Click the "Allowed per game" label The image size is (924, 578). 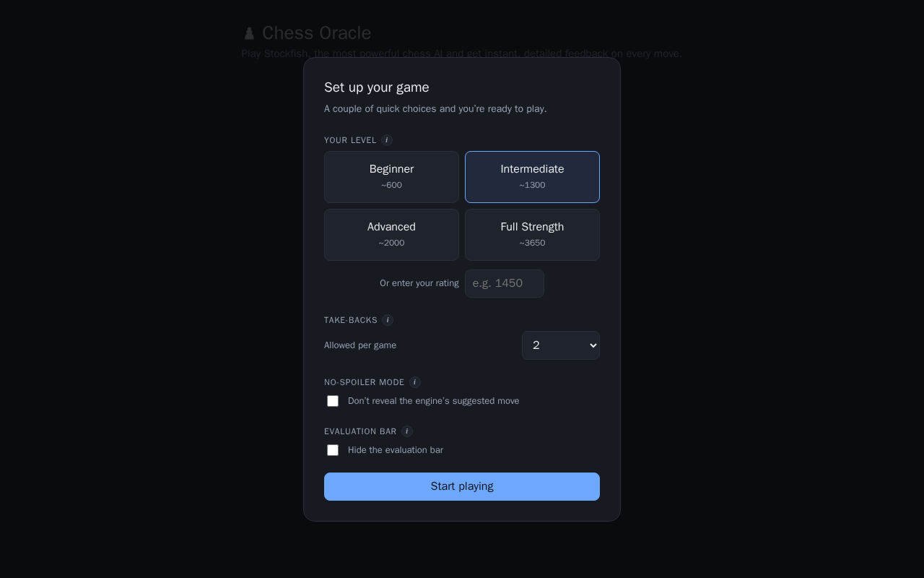click(x=360, y=345)
